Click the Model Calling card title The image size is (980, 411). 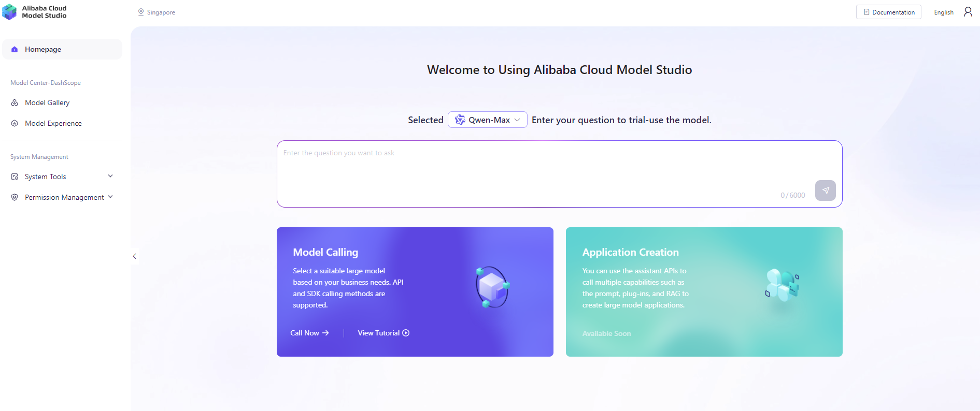point(325,252)
